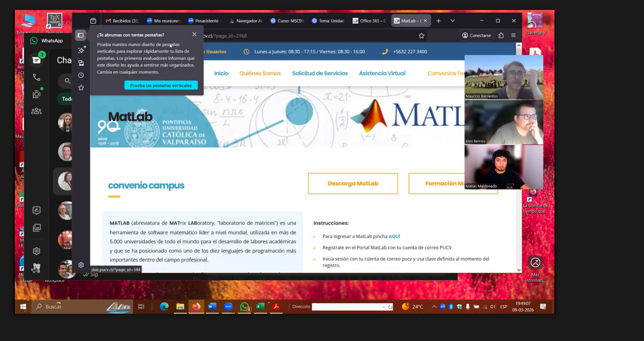Viewport: 644px width, 341px height.
Task: Click Prueba las pestañas verticales button
Action: click(161, 86)
